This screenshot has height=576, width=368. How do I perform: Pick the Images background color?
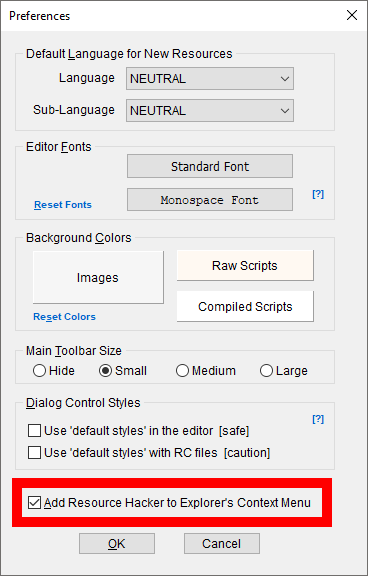(x=98, y=277)
